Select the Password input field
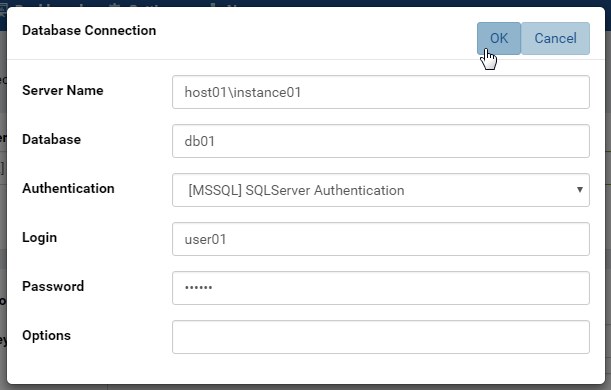Viewport: 611px width, 390px height. tap(381, 288)
